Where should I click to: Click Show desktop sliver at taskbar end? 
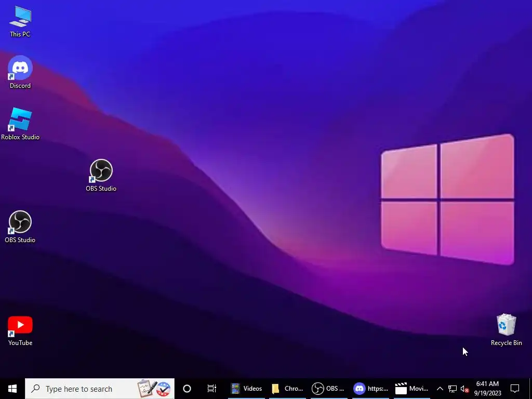click(530, 389)
